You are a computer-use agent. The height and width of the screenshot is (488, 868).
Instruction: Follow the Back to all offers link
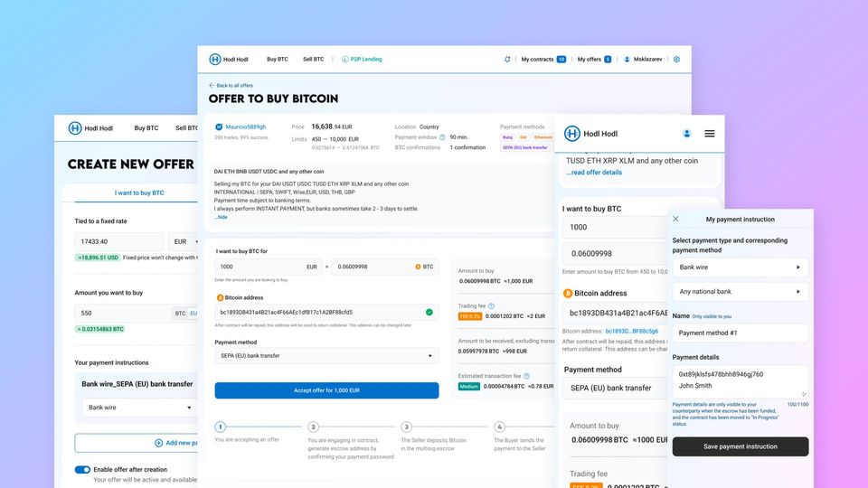click(231, 85)
